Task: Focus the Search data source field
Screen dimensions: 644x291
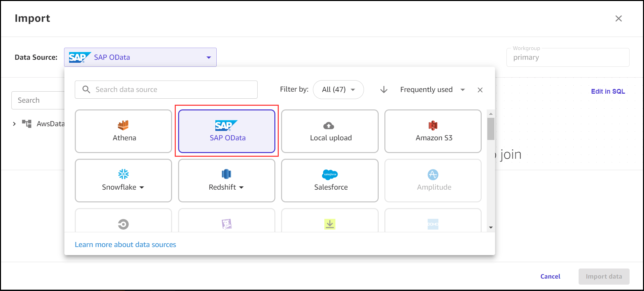Action: (166, 90)
